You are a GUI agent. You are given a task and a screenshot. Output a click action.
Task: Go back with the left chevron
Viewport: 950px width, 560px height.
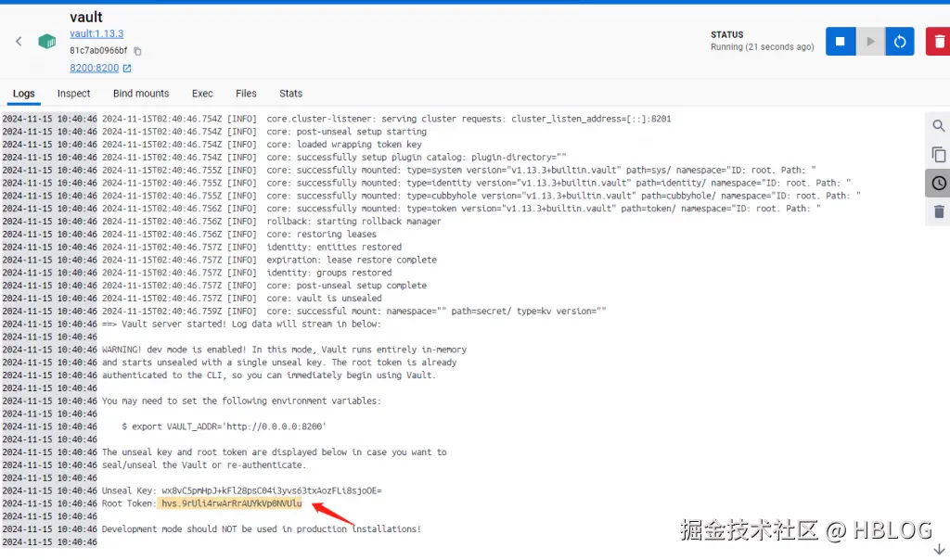point(19,41)
